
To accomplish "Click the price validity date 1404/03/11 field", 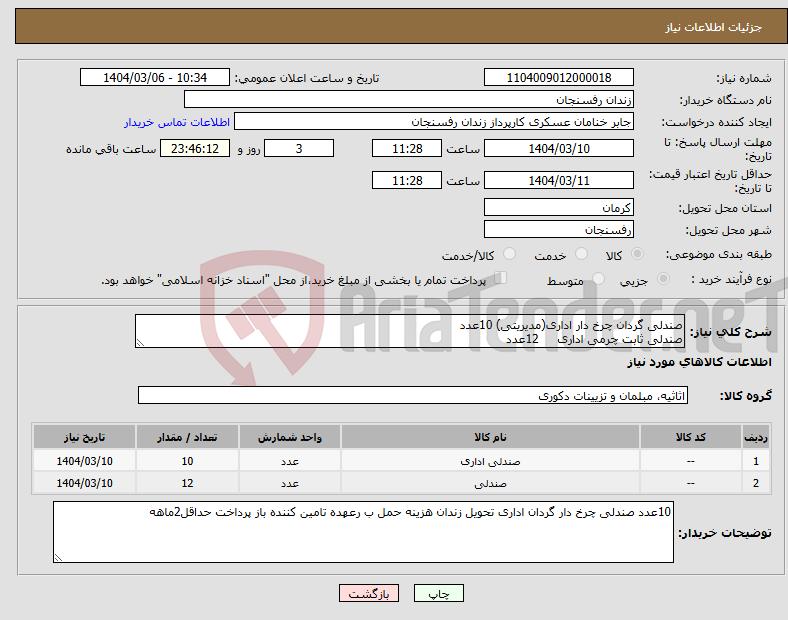I will tap(559, 180).
